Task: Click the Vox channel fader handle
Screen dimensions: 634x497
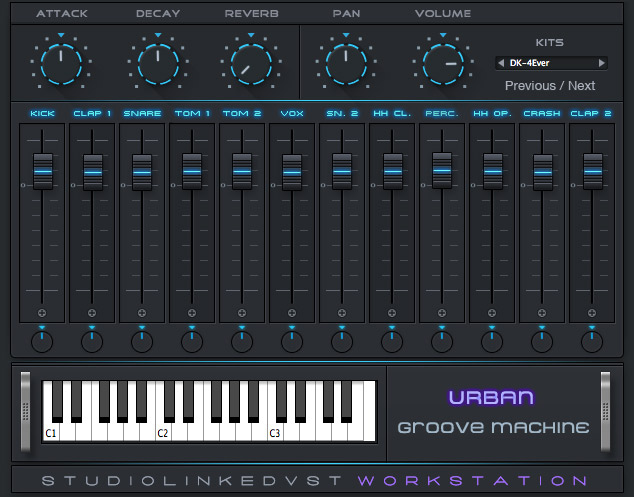Action: pyautogui.click(x=292, y=172)
